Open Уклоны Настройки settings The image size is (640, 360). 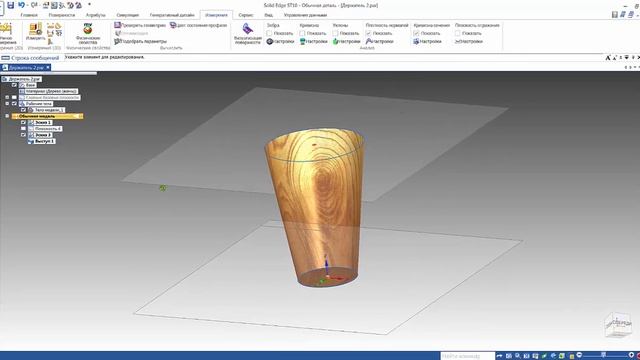347,41
